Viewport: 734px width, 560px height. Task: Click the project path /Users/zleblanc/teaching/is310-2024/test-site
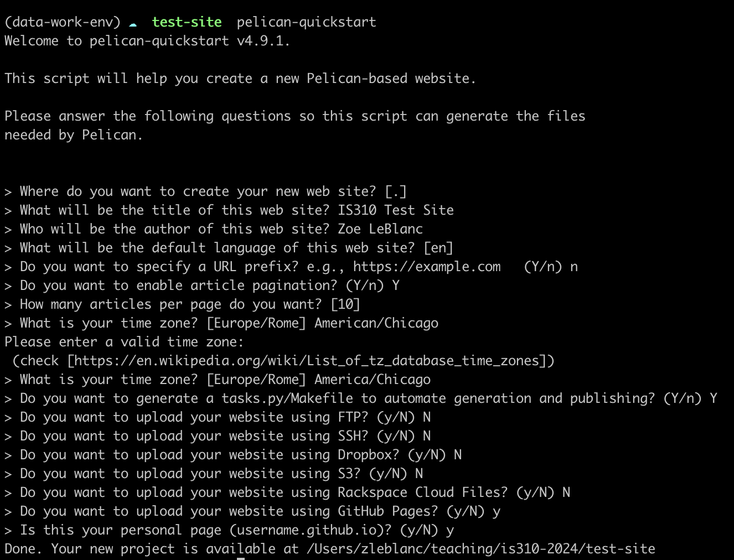click(x=480, y=549)
